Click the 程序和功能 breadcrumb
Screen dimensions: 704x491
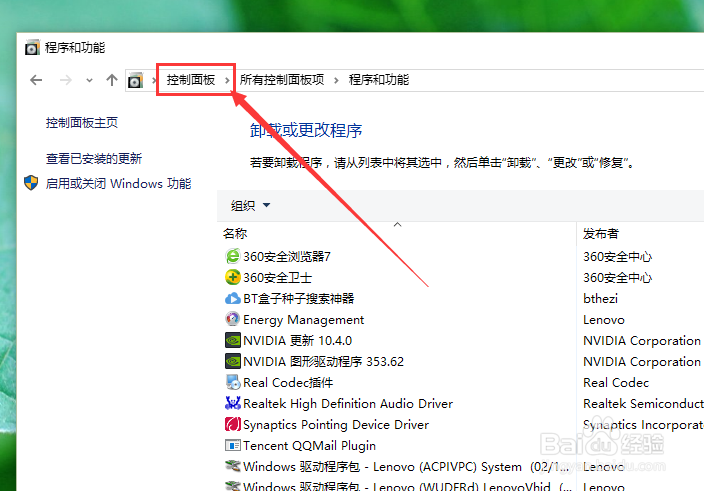click(x=378, y=80)
